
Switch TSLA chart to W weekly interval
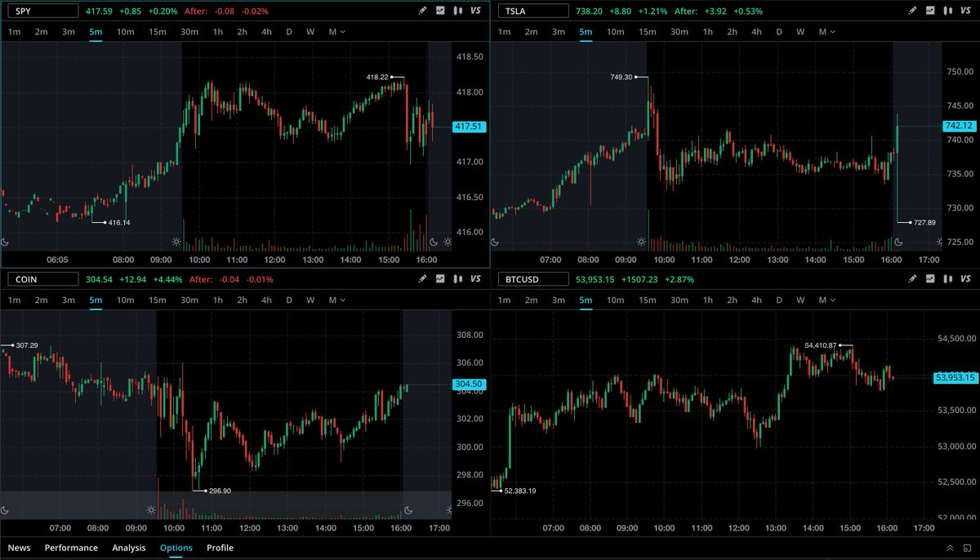point(800,32)
